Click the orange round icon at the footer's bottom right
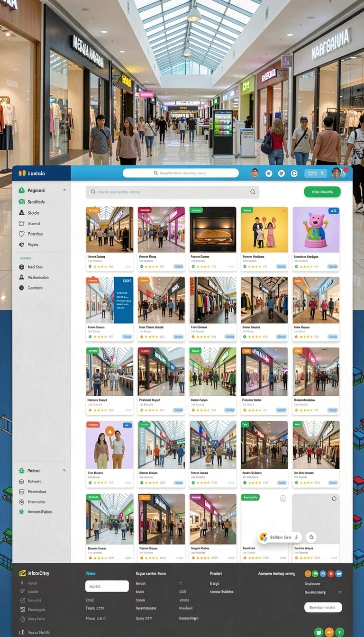364x637 pixels. coord(329,632)
